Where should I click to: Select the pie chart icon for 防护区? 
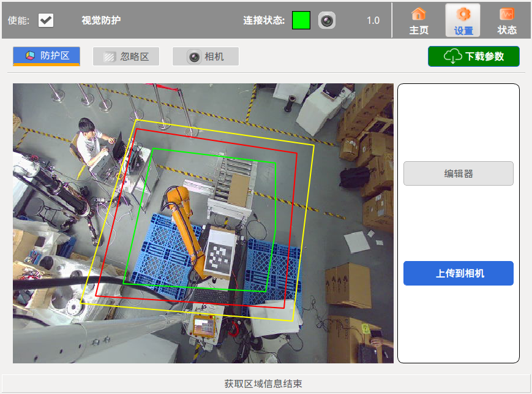pos(30,56)
